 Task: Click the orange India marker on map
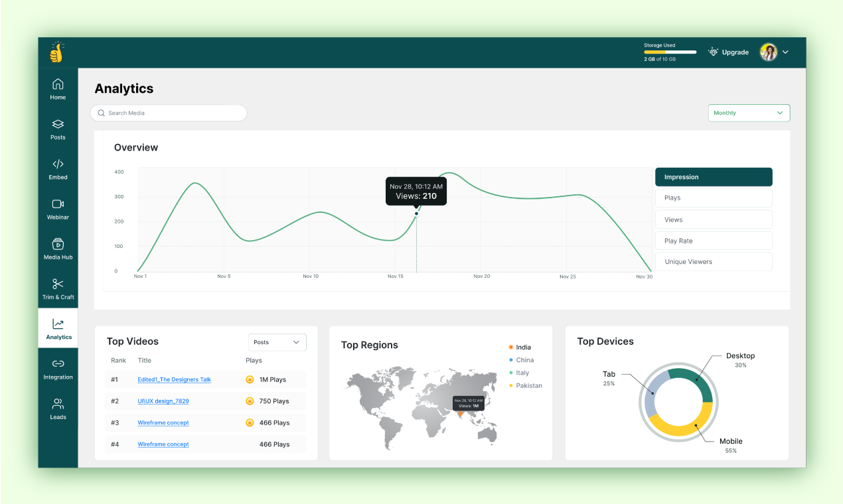coord(461,414)
